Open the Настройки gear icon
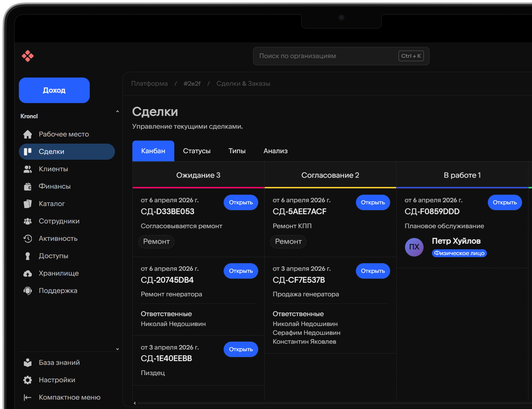This screenshot has width=532, height=409. 27,380
